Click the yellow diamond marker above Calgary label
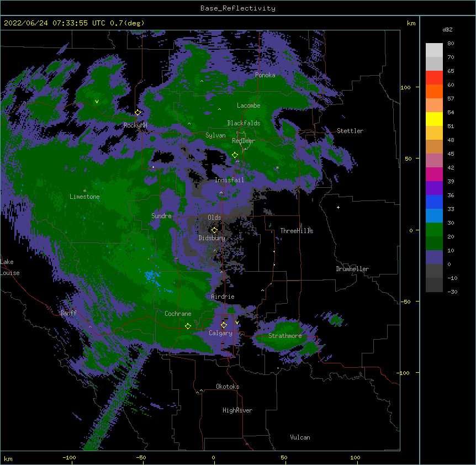476x465 pixels. (224, 325)
